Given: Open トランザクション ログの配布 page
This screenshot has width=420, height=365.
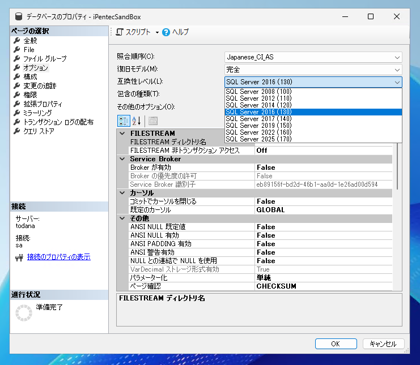Looking at the screenshot, I should point(58,122).
